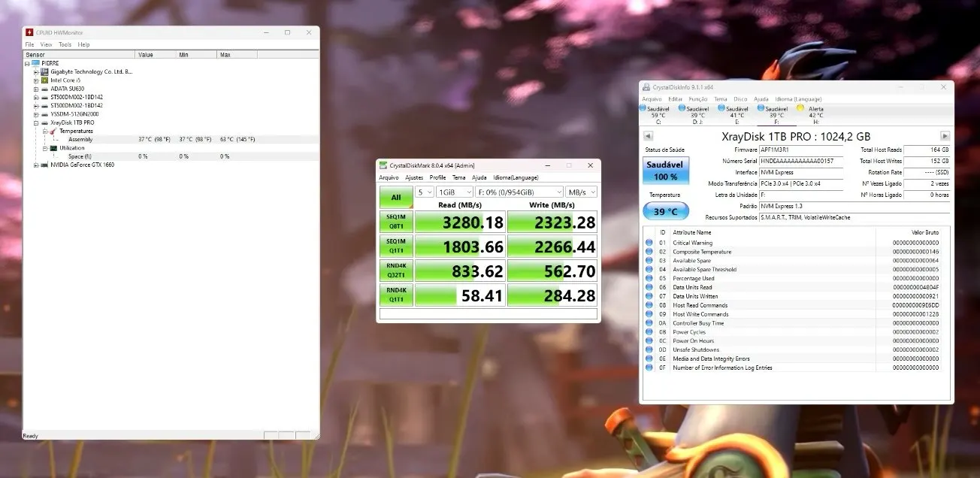Open the MB/s unit dropdown
The width and height of the screenshot is (980, 478).
click(582, 192)
